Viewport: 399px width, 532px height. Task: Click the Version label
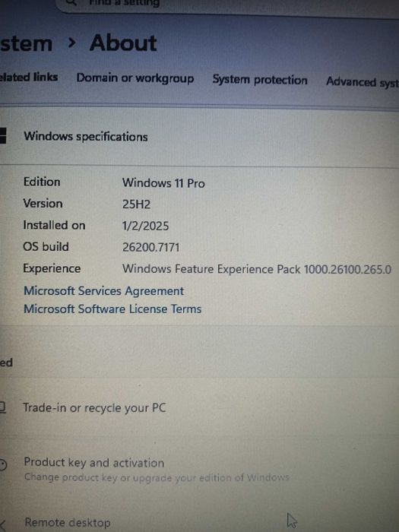[43, 204]
